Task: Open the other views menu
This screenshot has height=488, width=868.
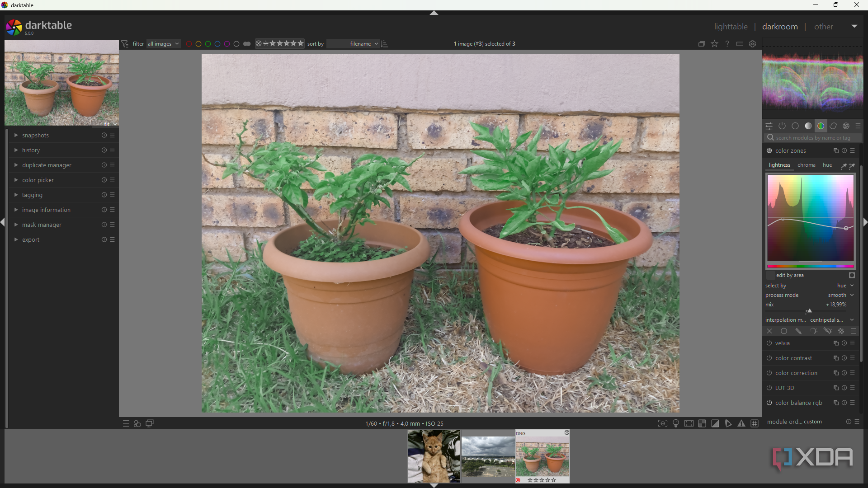Action: click(823, 27)
